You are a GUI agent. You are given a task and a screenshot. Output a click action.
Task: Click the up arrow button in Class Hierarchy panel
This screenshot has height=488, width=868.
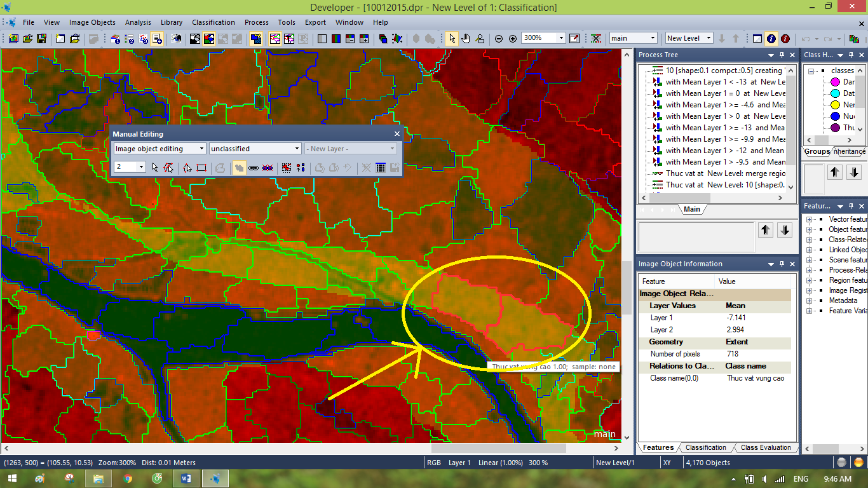coord(835,172)
